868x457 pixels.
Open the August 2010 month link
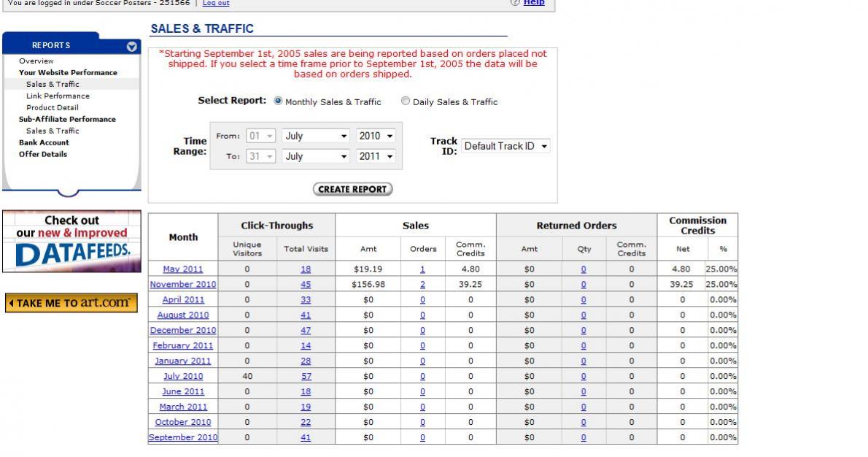tap(182, 315)
